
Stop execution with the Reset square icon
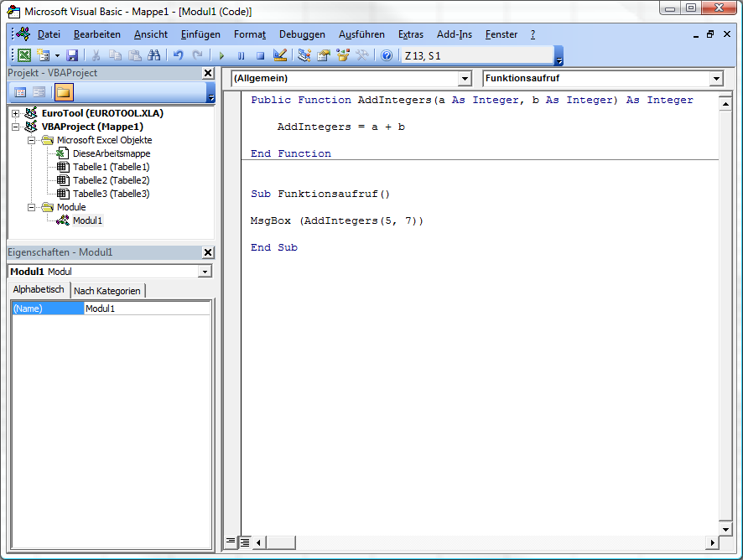click(260, 55)
